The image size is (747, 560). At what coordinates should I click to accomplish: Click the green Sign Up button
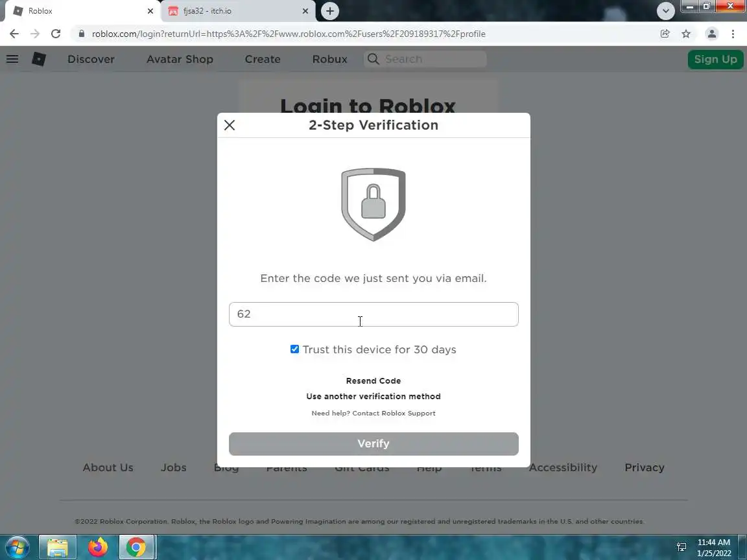tap(715, 59)
